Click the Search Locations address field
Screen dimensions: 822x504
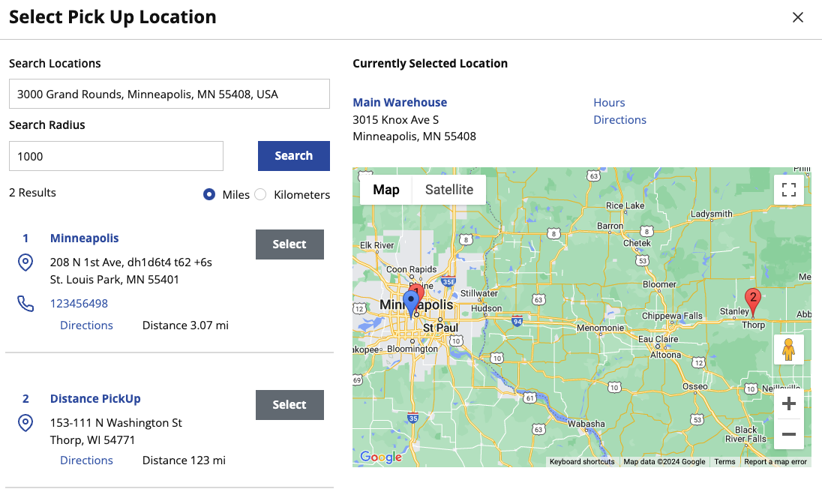point(169,94)
